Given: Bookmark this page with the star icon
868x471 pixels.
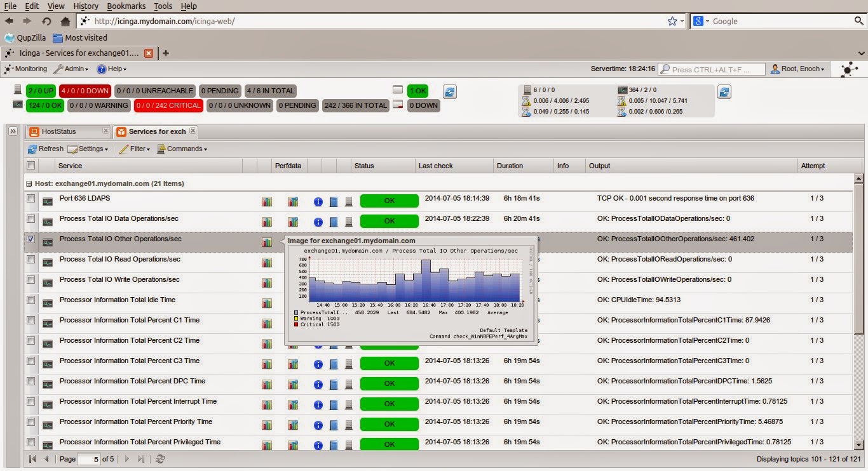Looking at the screenshot, I should [x=672, y=21].
